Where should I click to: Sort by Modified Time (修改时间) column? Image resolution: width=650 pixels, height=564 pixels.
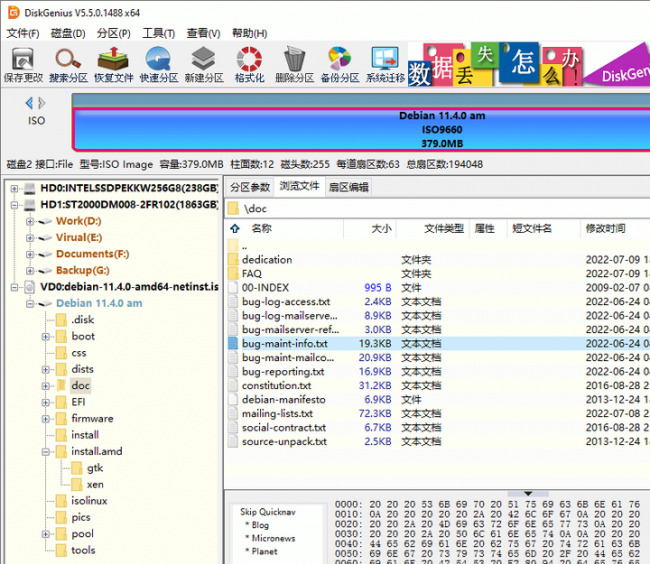coord(605,228)
